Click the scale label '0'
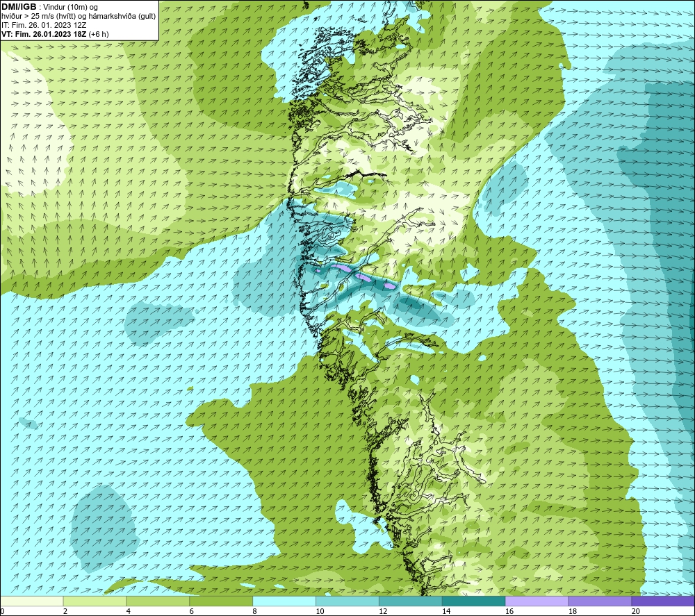The width and height of the screenshot is (695, 616). coord(2,611)
